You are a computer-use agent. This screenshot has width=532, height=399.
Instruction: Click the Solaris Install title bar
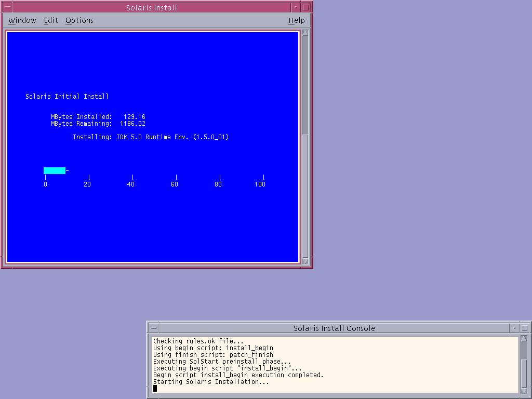(x=151, y=7)
